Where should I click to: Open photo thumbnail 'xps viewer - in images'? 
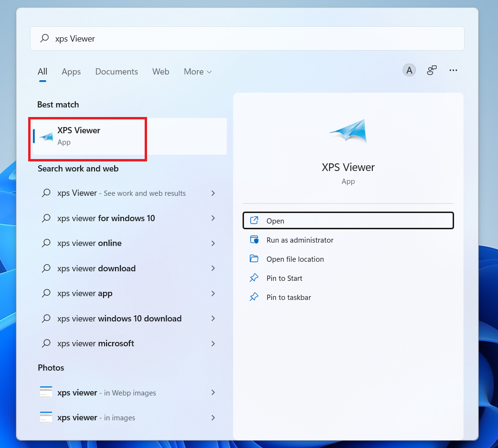(46, 417)
